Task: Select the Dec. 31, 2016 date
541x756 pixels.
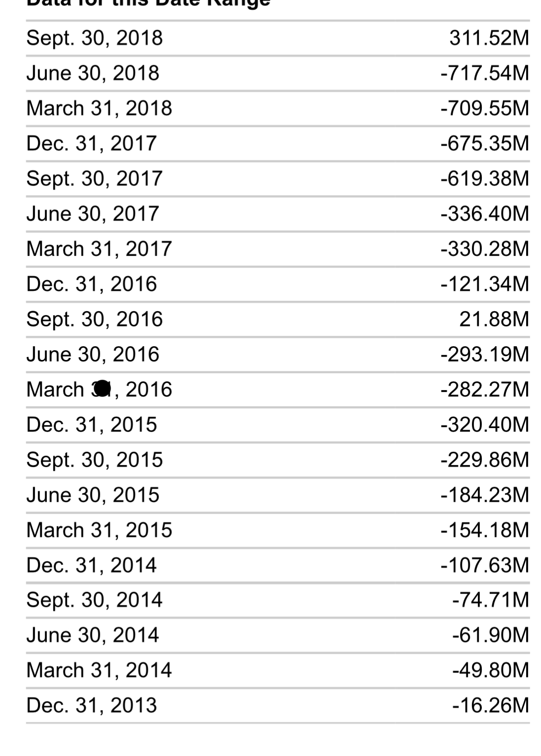Action: click(x=91, y=284)
